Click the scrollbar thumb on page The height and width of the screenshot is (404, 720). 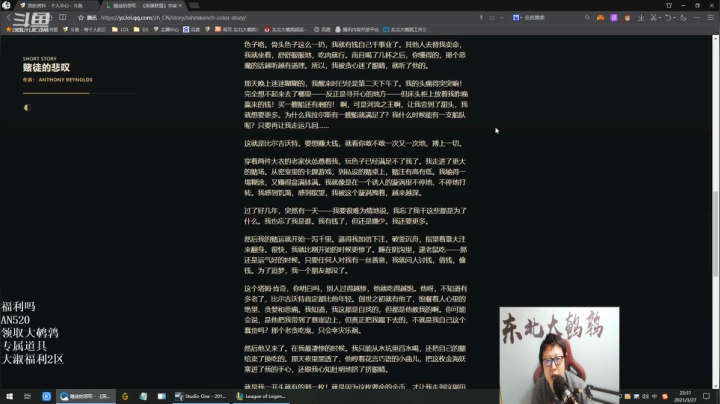tap(715, 234)
